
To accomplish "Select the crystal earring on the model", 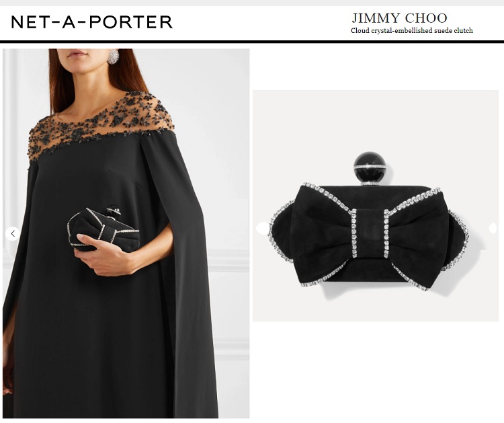I will [113, 56].
